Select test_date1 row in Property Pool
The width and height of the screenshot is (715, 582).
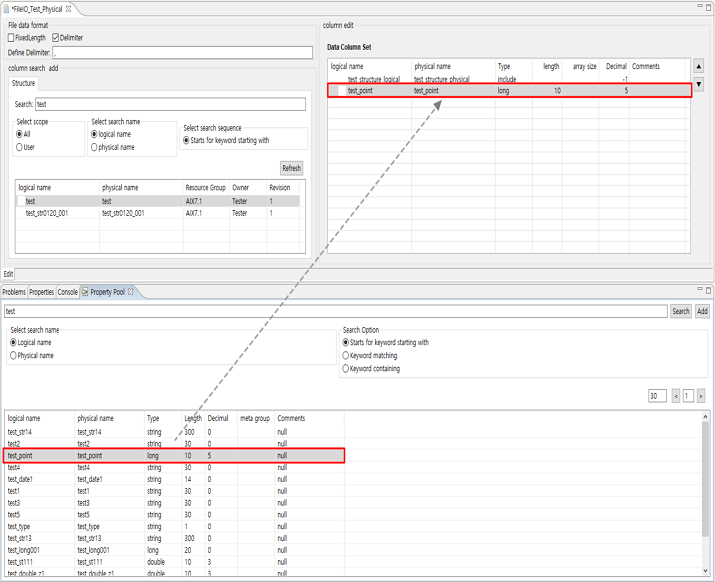click(174, 479)
